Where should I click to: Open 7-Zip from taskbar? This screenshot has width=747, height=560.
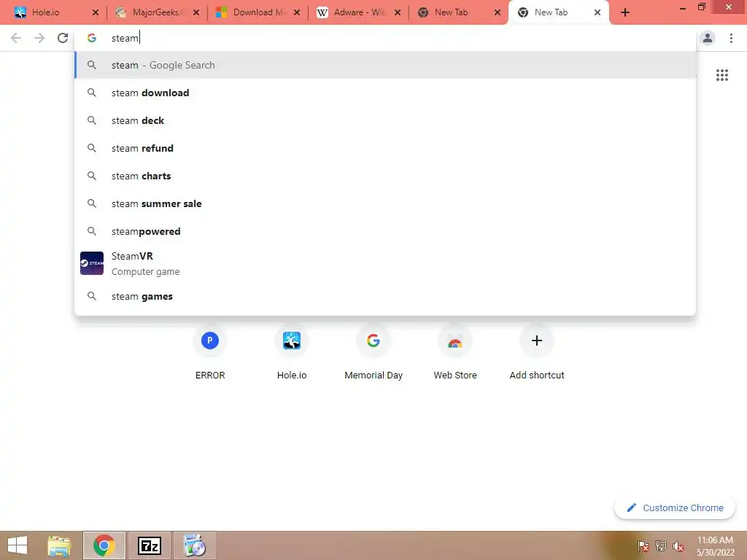(x=149, y=545)
